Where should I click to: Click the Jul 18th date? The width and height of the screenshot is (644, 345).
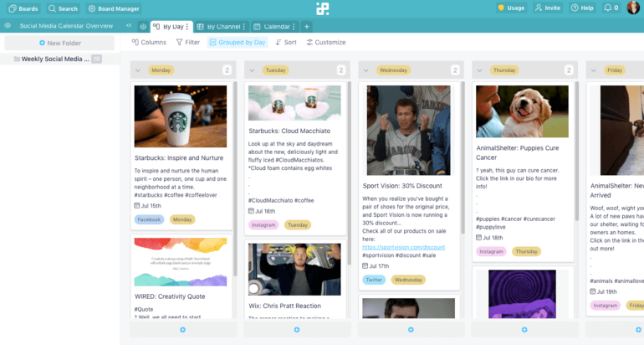point(489,238)
